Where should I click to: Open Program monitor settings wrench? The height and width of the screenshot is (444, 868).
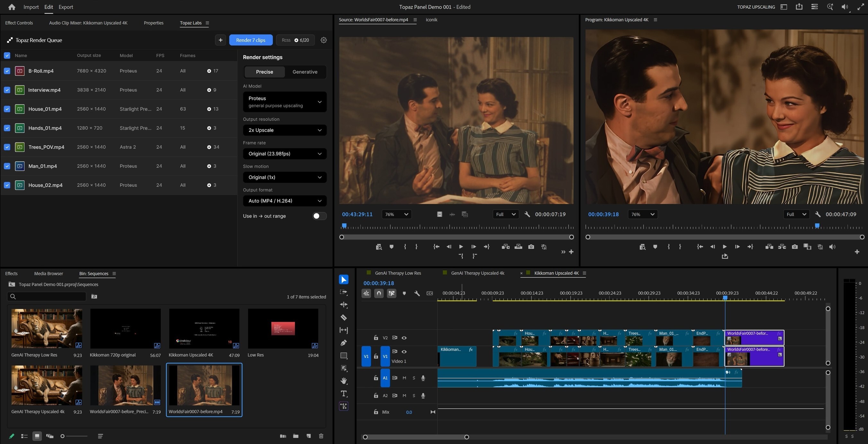pyautogui.click(x=818, y=214)
